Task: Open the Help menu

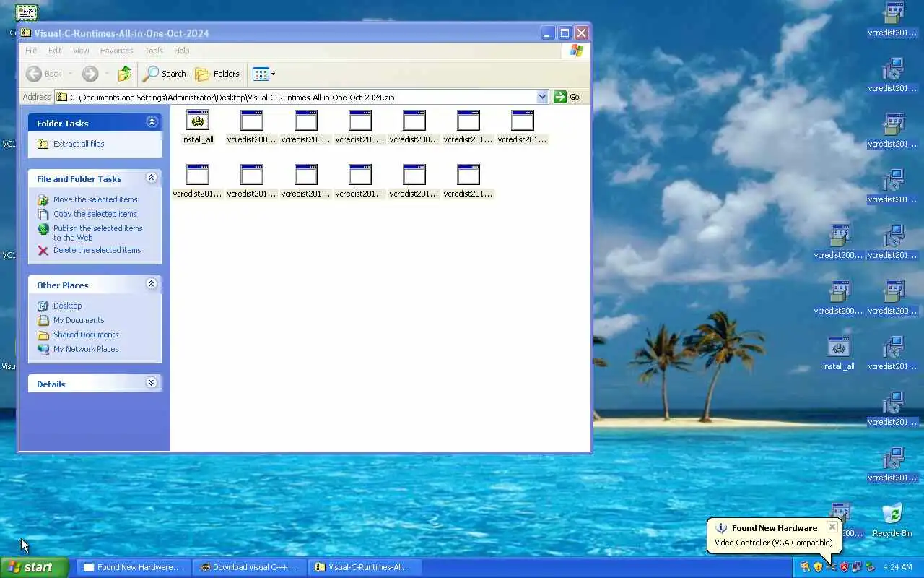Action: (x=181, y=51)
